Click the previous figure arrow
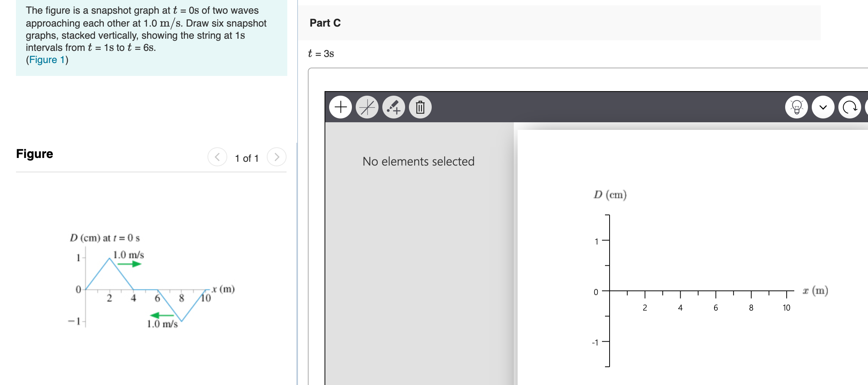Viewport: 868px width, 385px height. pyautogui.click(x=217, y=157)
